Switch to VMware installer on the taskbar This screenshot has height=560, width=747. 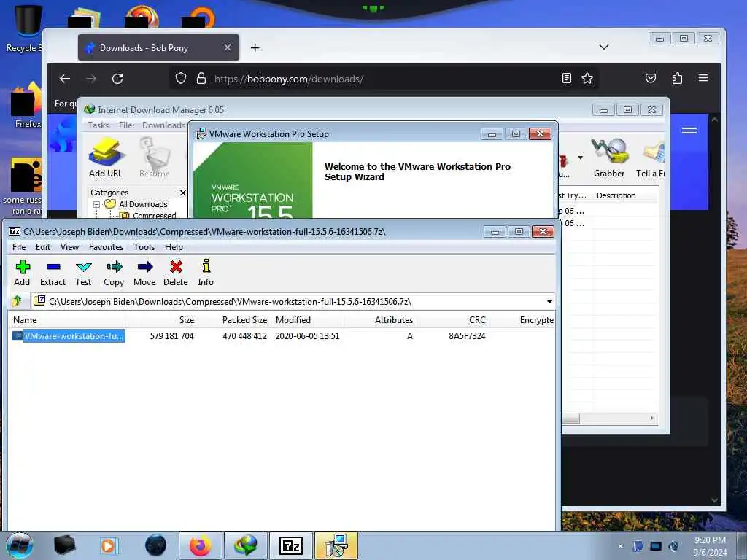point(336,545)
